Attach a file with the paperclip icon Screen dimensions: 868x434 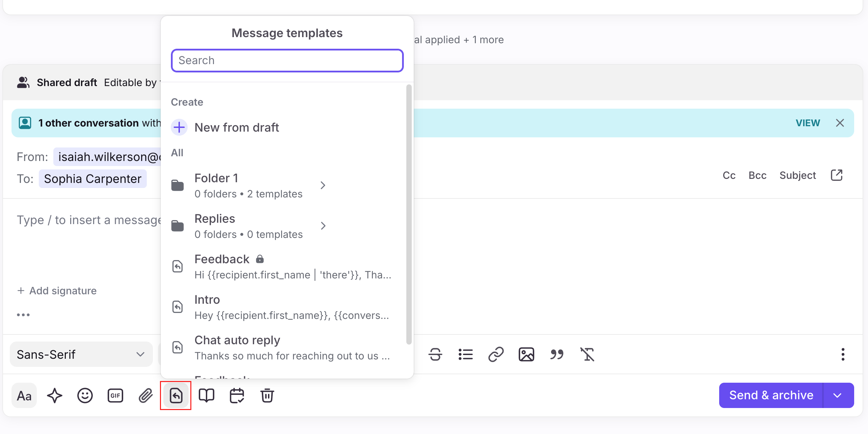tap(145, 395)
